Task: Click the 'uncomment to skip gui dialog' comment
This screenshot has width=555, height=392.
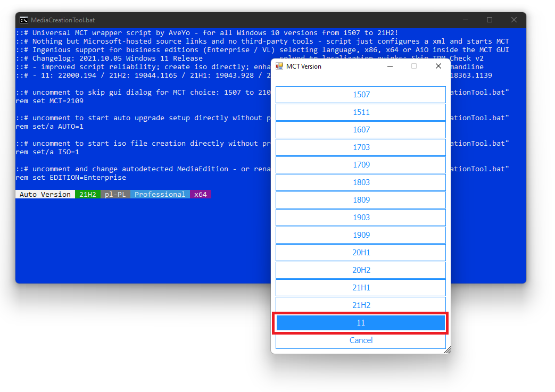Action: pos(143,93)
